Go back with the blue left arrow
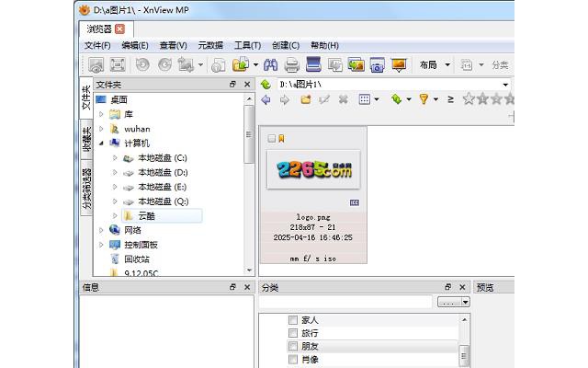The image size is (588, 368). pos(266,99)
